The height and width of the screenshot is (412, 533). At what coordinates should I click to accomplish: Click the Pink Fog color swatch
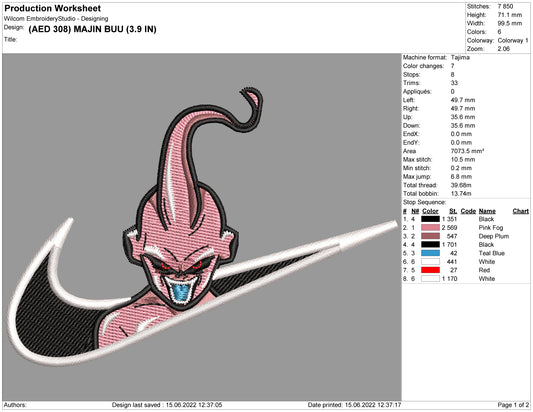(430, 228)
